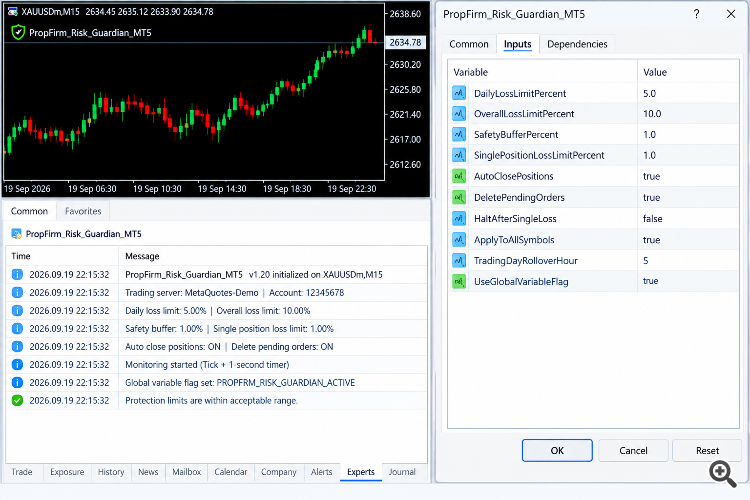
Task: Switch to the Common tab in the dialog
Action: click(469, 44)
